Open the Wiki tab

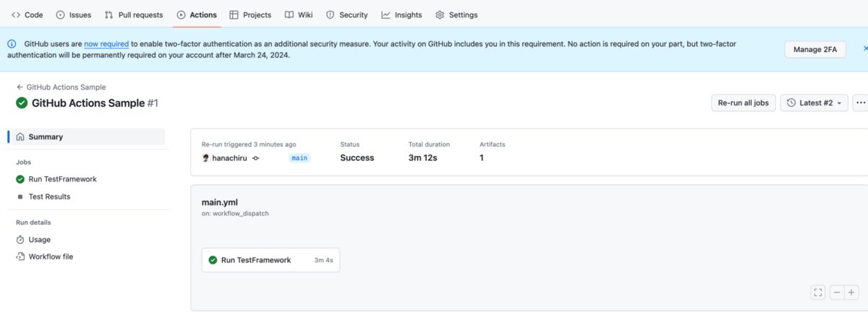(299, 14)
